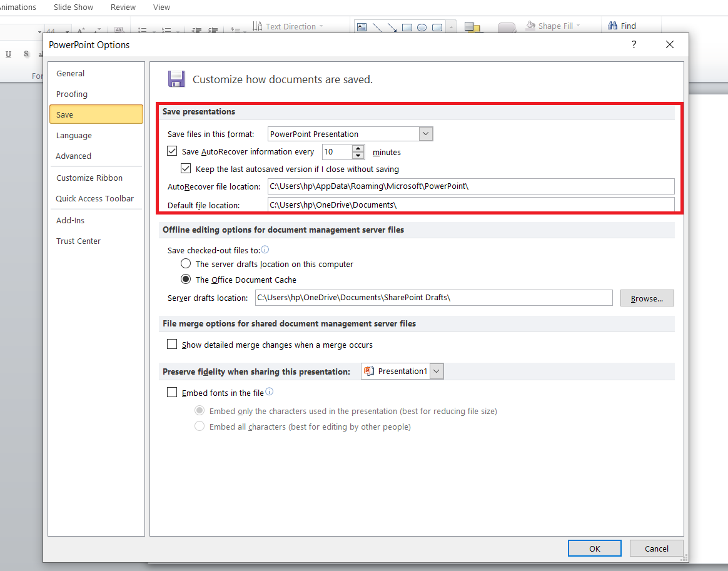Click the Arrange icon in the ribbon
728x571 pixels.
[472, 27]
